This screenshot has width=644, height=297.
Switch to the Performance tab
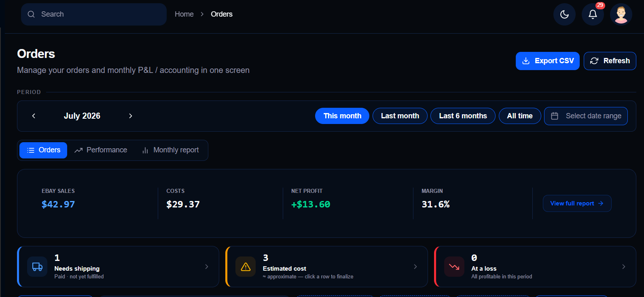[x=101, y=150]
